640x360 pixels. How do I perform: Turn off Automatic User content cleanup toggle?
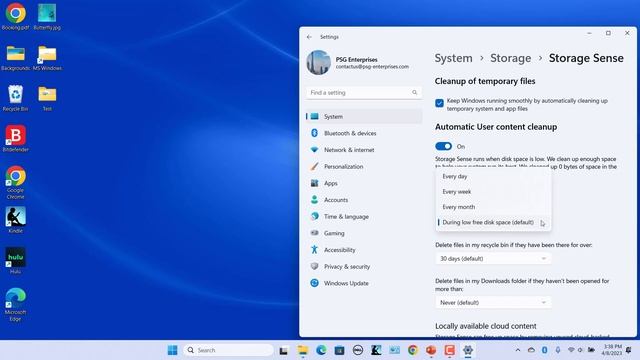tap(443, 146)
